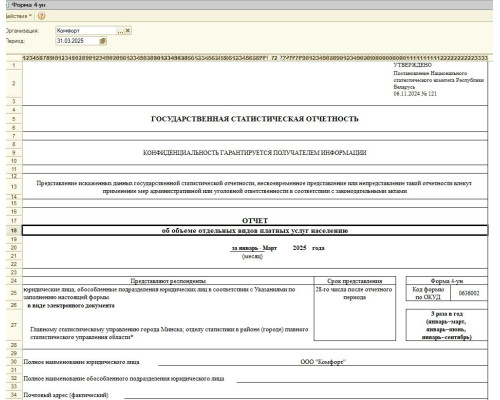Screen dimensions: 500x400
Task: Click the Полное наименование обособленного подразделения label
Action: click(124, 378)
